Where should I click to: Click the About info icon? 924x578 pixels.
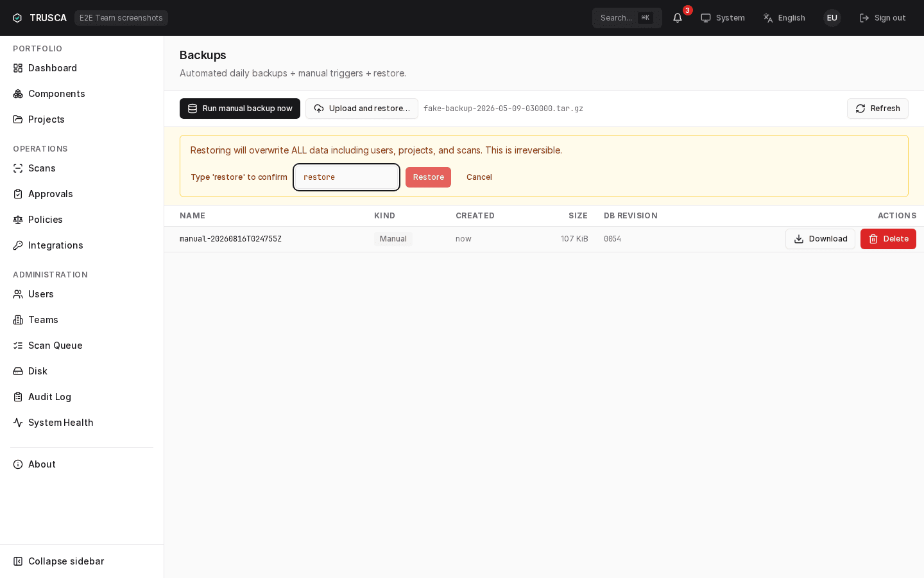pyautogui.click(x=18, y=464)
